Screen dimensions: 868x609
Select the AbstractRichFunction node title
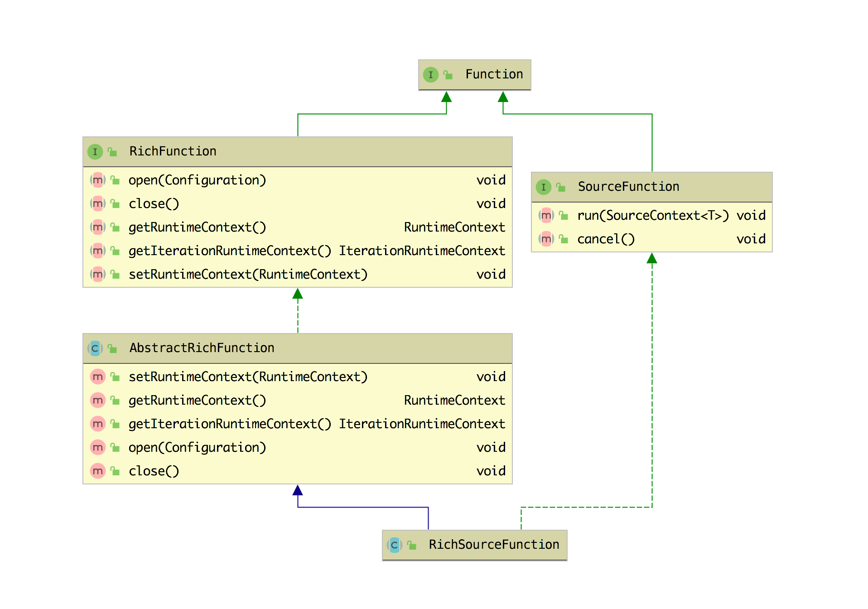coord(202,348)
